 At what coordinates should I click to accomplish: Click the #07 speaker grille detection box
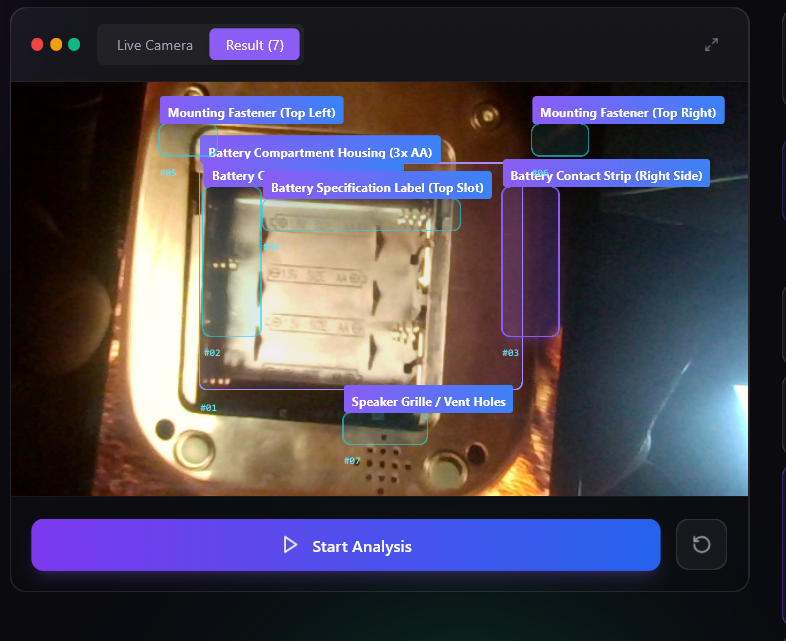click(385, 429)
